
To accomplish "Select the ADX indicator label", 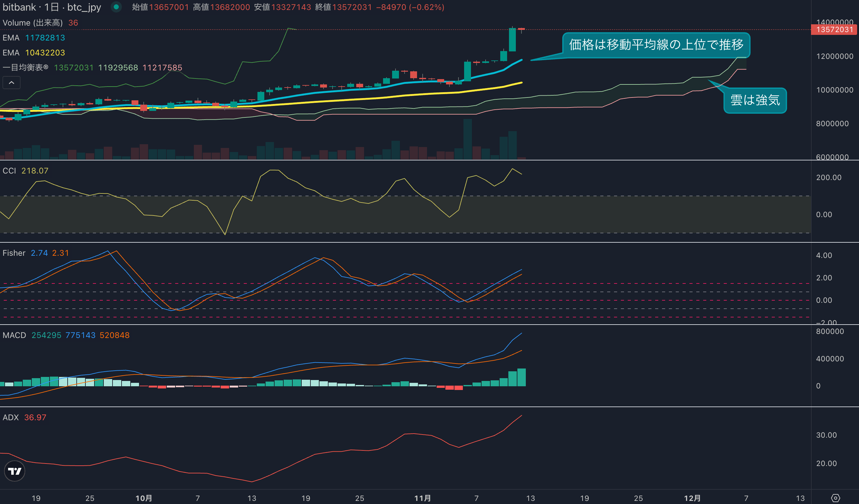I will [x=11, y=417].
